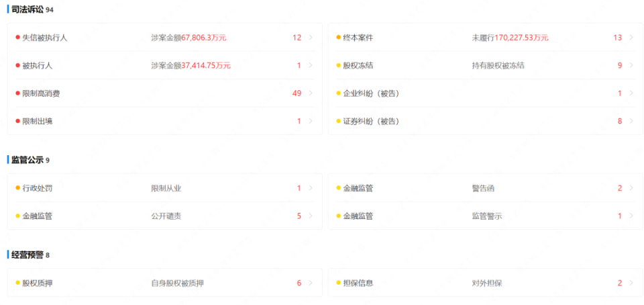Expand the 股权冻结 row arrow

(631, 65)
